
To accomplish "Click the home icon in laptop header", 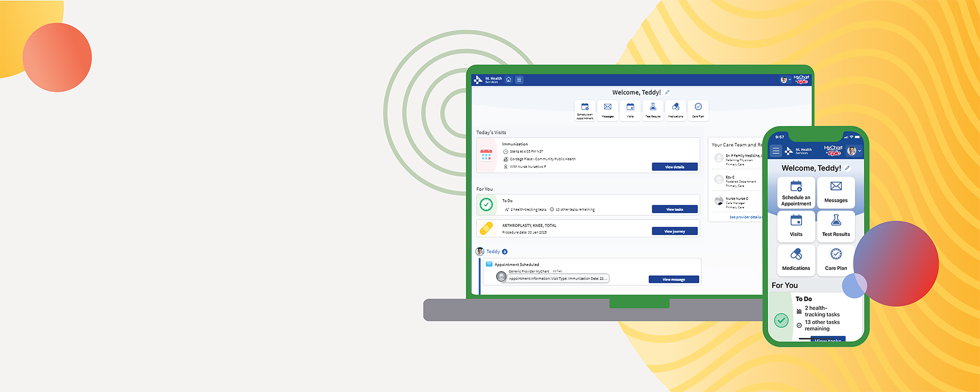I will pyautogui.click(x=508, y=80).
